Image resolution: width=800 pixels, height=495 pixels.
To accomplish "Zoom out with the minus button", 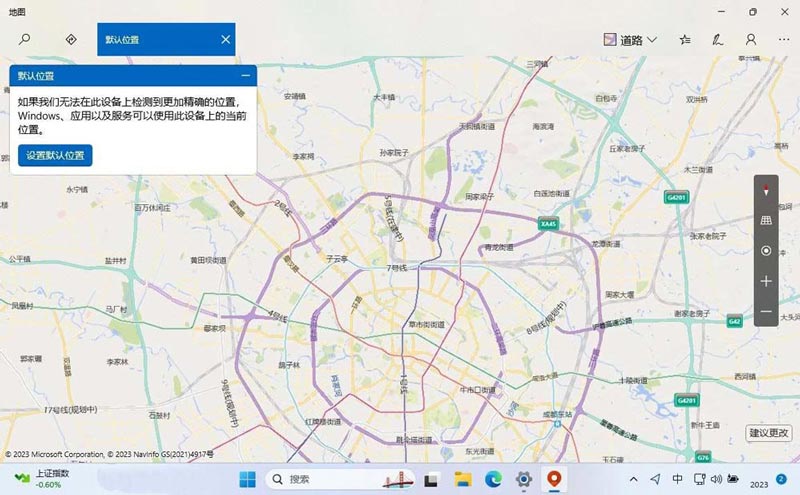I will pyautogui.click(x=766, y=311).
